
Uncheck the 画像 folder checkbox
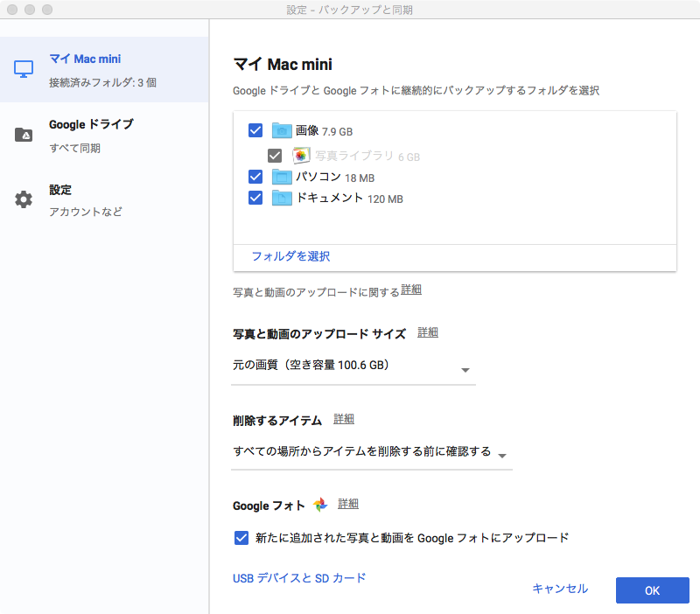click(255, 131)
